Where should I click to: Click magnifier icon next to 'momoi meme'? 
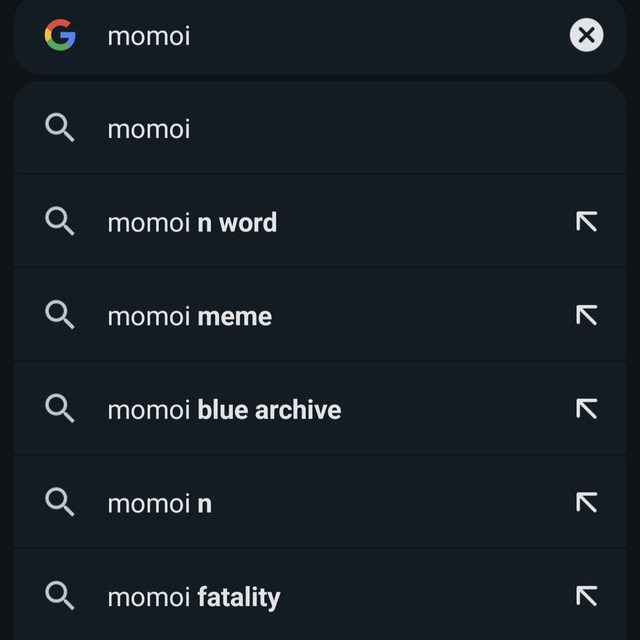[x=60, y=315]
